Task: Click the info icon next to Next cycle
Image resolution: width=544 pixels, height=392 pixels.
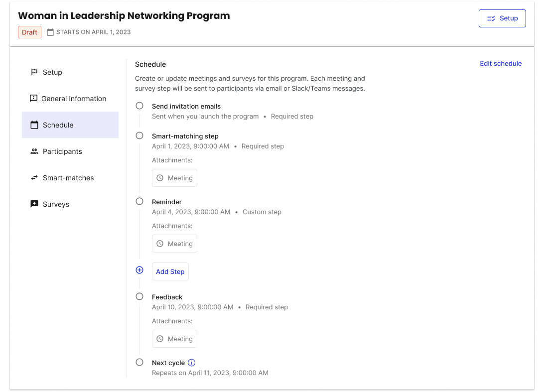Action: [191, 363]
